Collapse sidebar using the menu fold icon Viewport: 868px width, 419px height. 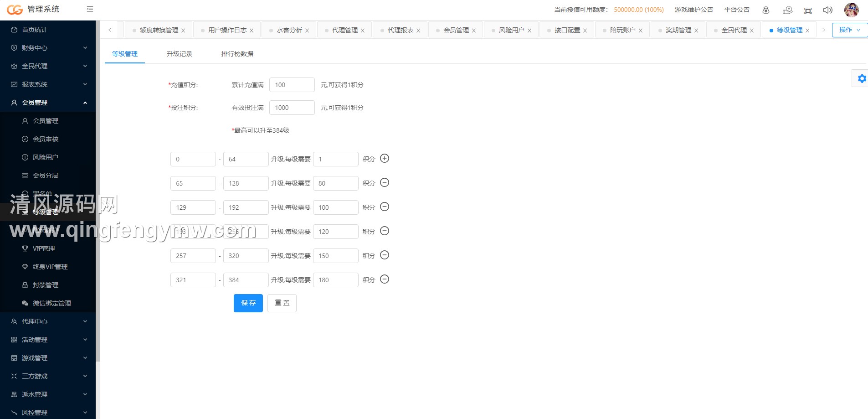point(90,9)
